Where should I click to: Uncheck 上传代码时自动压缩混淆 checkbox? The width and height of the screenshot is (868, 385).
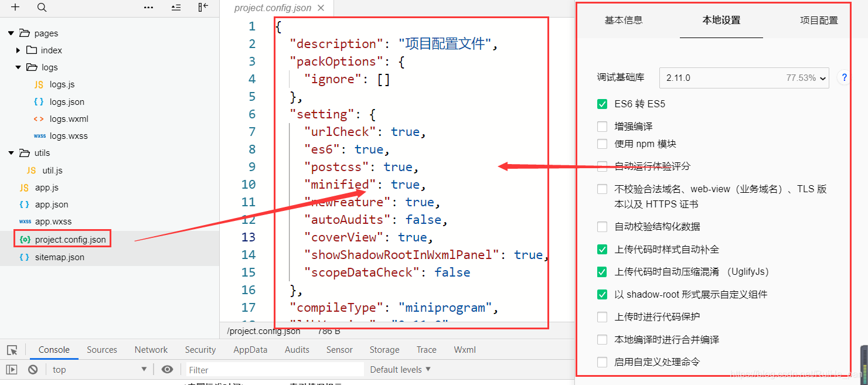point(602,272)
